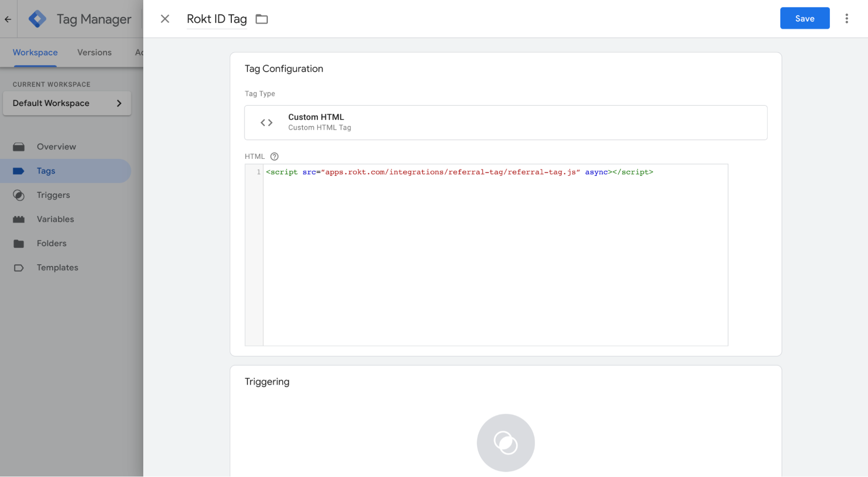Close the Rokt ID Tag editor
868x477 pixels.
tap(165, 19)
